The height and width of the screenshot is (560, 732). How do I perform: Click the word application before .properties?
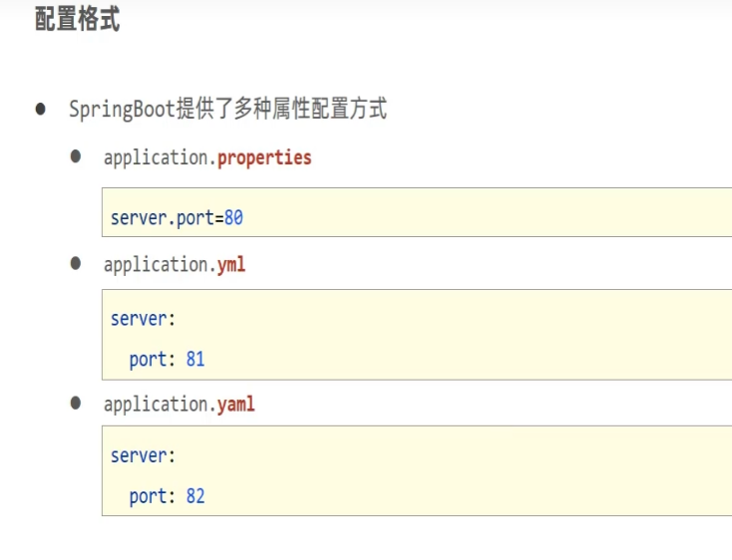pos(157,157)
